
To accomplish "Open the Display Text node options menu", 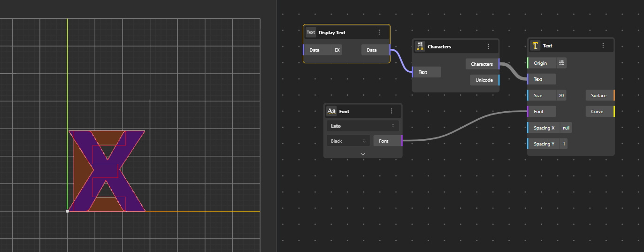I will pyautogui.click(x=379, y=32).
